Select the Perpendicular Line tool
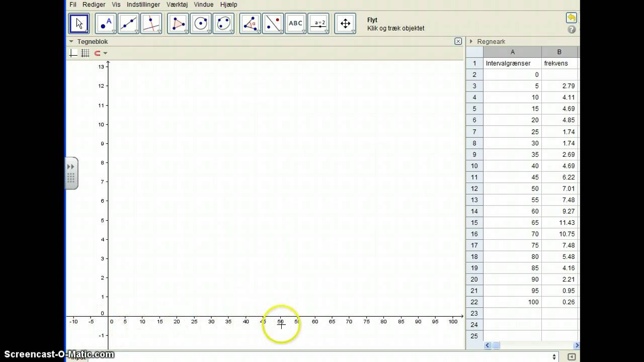The height and width of the screenshot is (362, 644). [x=151, y=24]
